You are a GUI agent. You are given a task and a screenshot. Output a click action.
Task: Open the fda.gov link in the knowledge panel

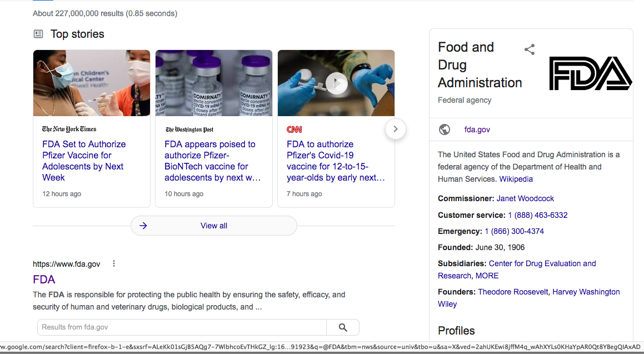coord(477,129)
